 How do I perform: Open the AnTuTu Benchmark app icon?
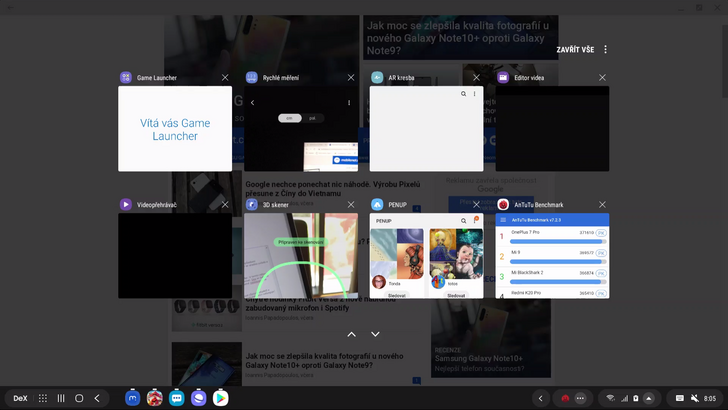[503, 204]
